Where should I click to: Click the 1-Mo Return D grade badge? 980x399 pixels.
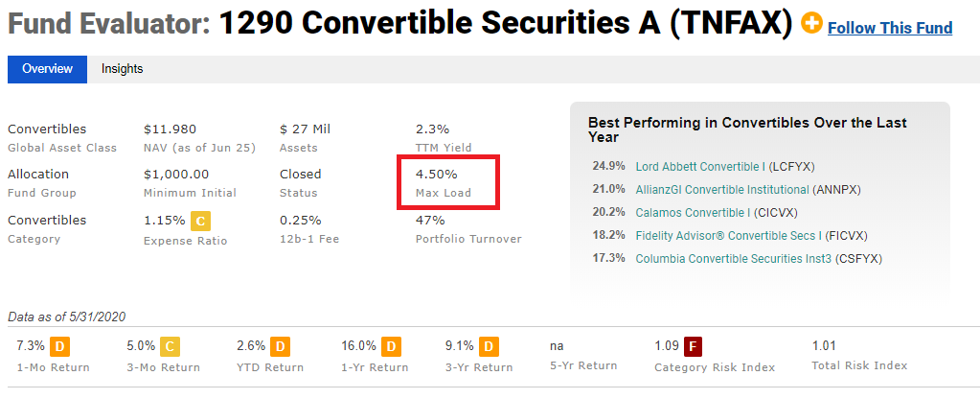point(58,346)
